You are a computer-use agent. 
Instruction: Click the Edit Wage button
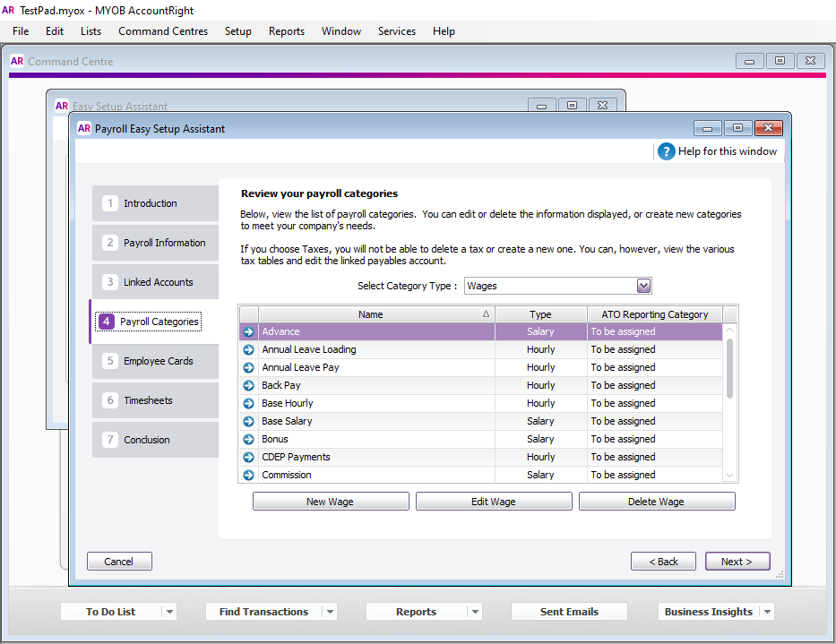[x=494, y=501]
